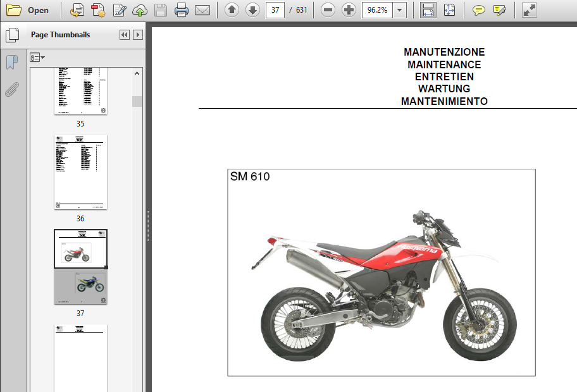This screenshot has width=577, height=392.
Task: Zoom in with the plus button
Action: pos(349,10)
